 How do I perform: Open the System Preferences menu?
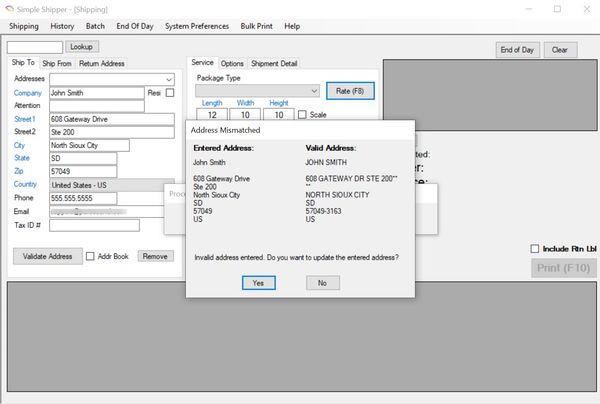(199, 26)
